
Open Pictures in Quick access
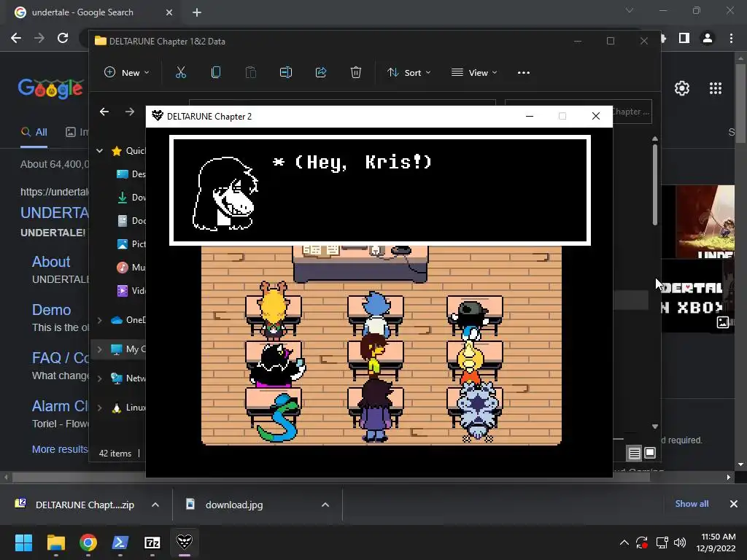131,244
